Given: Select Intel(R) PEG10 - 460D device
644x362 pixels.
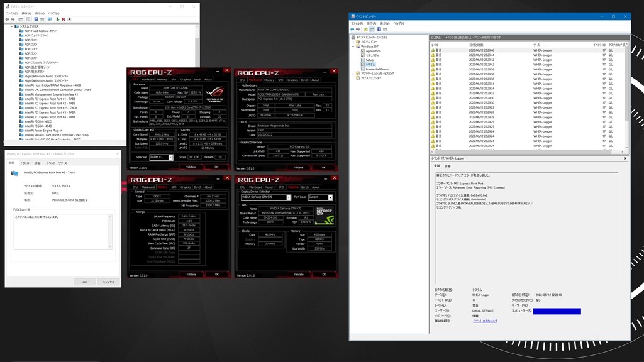Looking at the screenshot, I should (x=38, y=121).
